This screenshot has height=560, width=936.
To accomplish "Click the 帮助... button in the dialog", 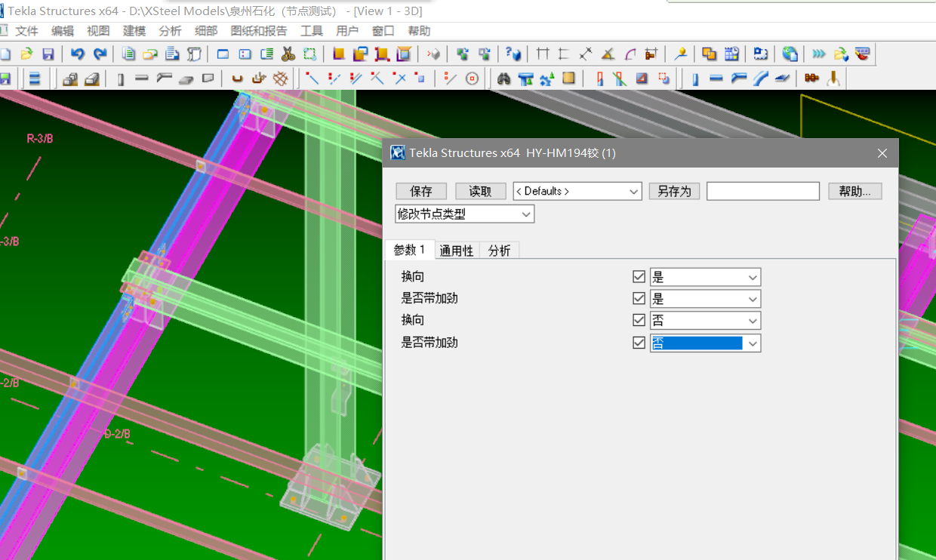I will pyautogui.click(x=854, y=191).
